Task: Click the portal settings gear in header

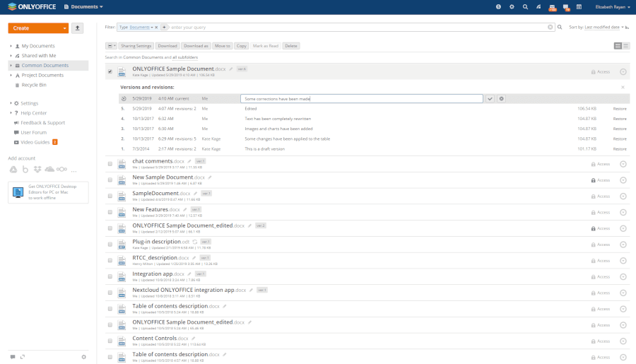Action: coord(512,7)
